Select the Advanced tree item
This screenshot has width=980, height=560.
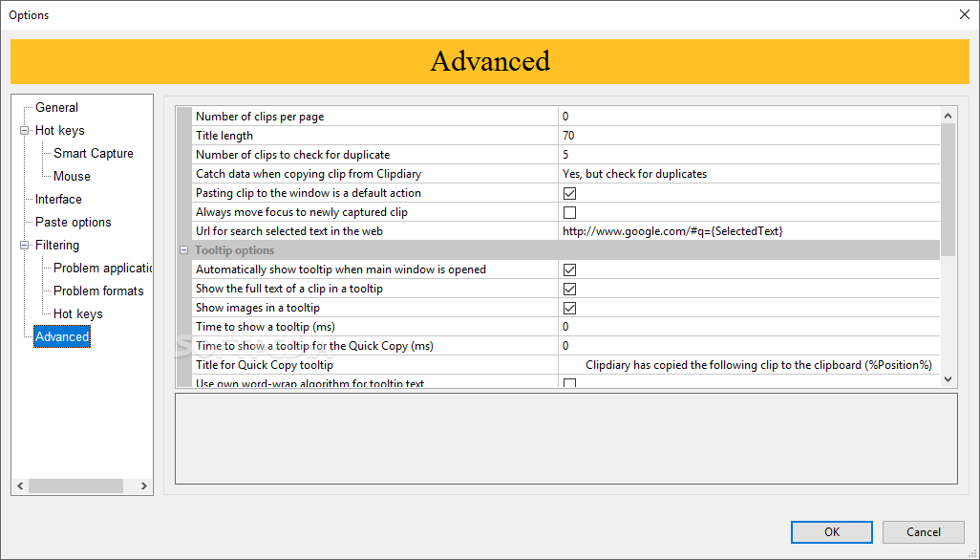[62, 337]
